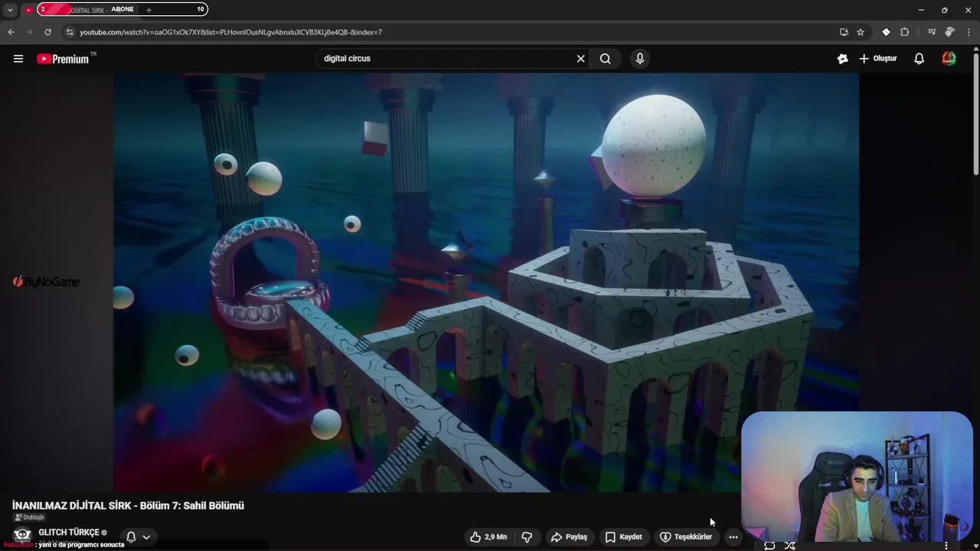
Task: Open Chrome three-dot menu
Action: click(968, 32)
